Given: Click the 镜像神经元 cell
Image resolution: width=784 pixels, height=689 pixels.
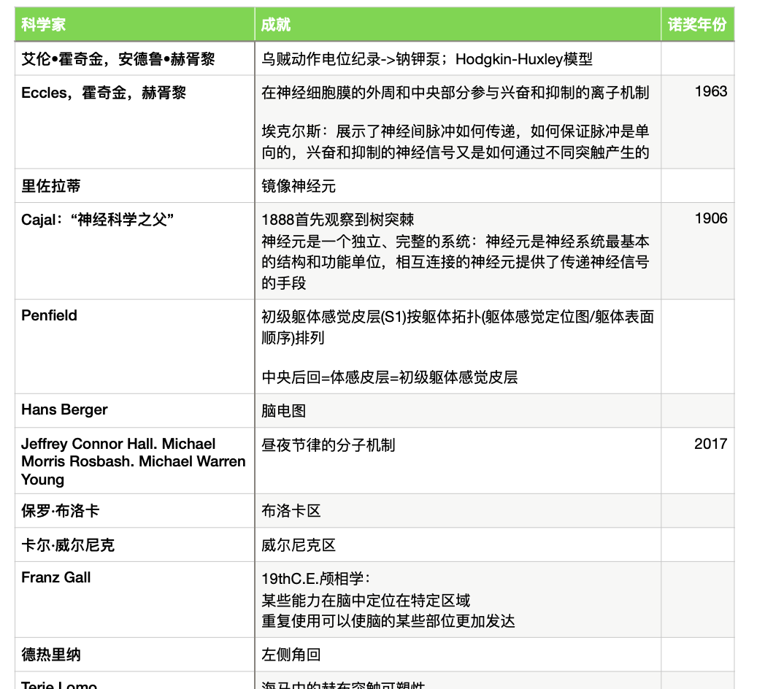Looking at the screenshot, I should coord(458,185).
